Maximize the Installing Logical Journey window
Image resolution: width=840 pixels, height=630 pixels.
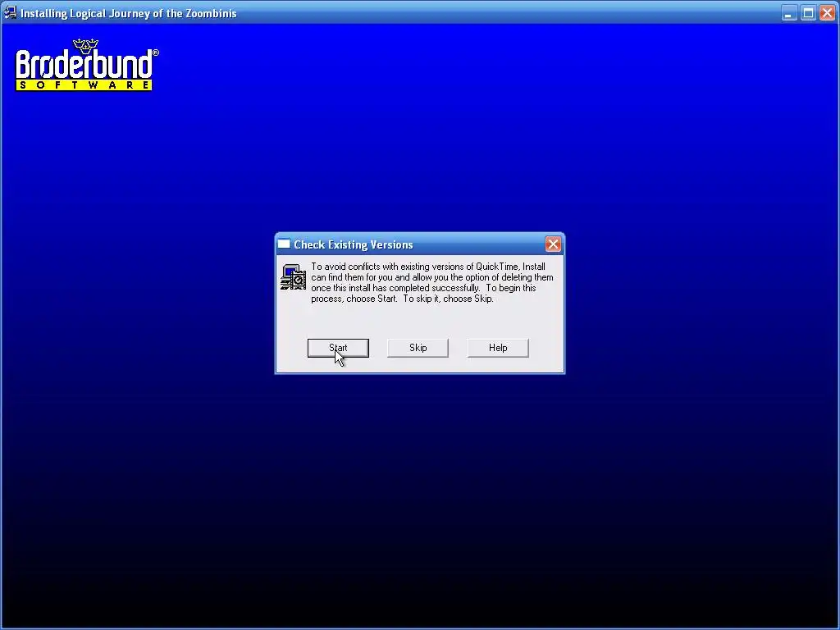pos(808,13)
